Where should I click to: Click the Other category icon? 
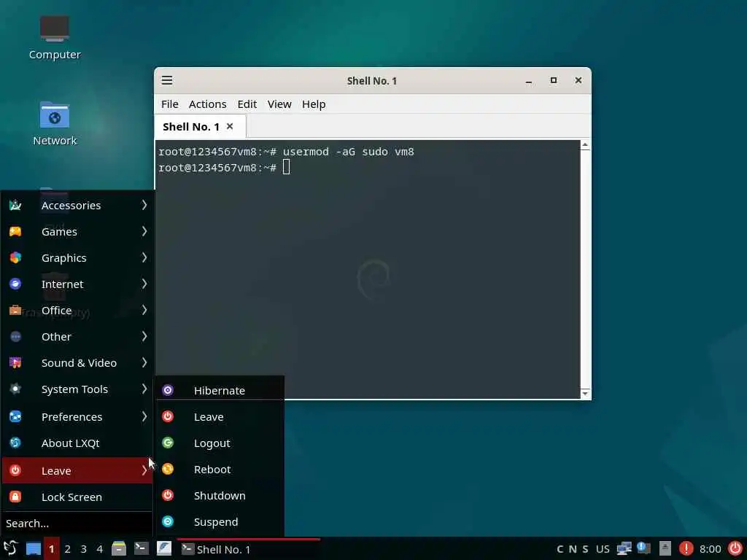[15, 337]
